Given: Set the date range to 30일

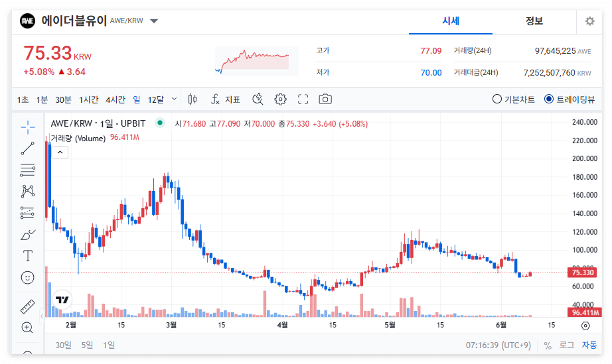Looking at the screenshot, I should pos(63,345).
